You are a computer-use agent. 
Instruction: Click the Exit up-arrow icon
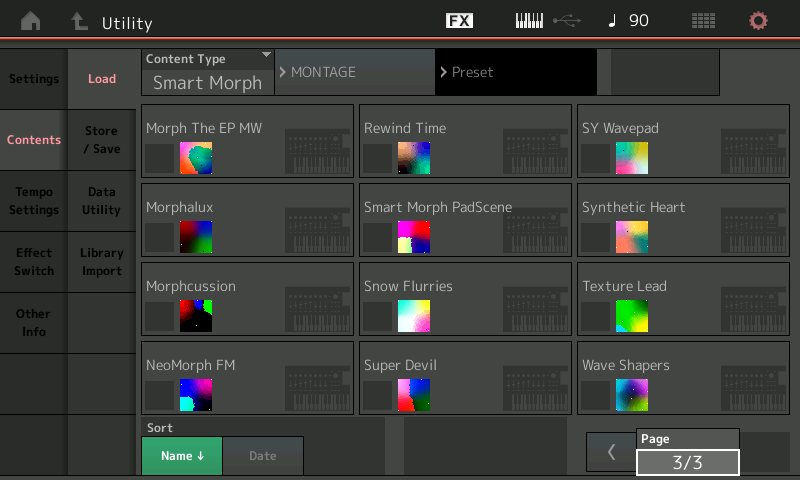[x=80, y=21]
